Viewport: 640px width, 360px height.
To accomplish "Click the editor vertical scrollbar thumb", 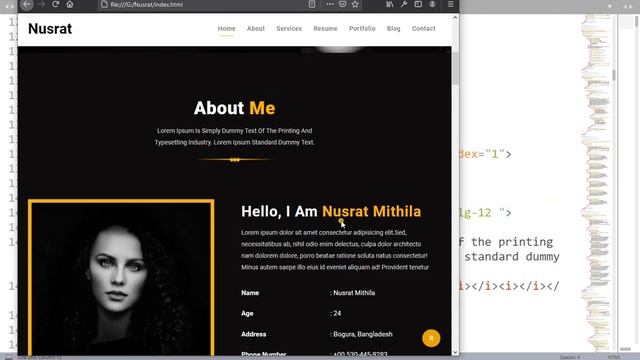I will click(x=614, y=75).
